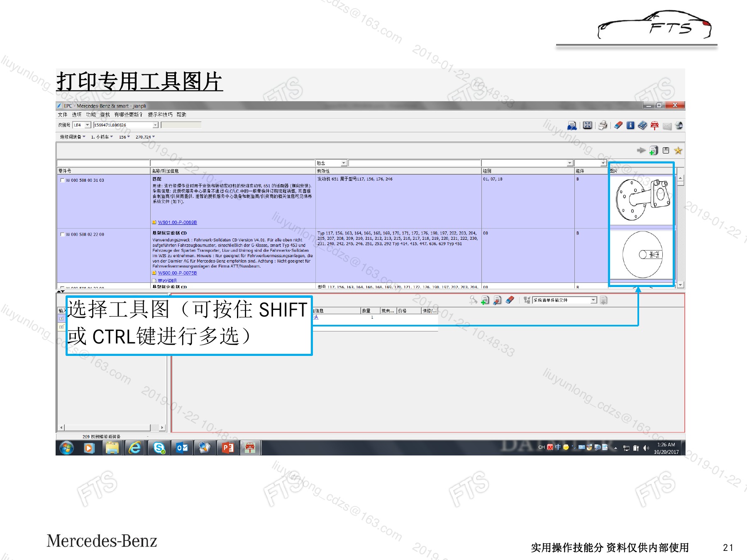The height and width of the screenshot is (560, 747).
Task: Open Windows Explorer folder from the taskbar
Action: 112,448
